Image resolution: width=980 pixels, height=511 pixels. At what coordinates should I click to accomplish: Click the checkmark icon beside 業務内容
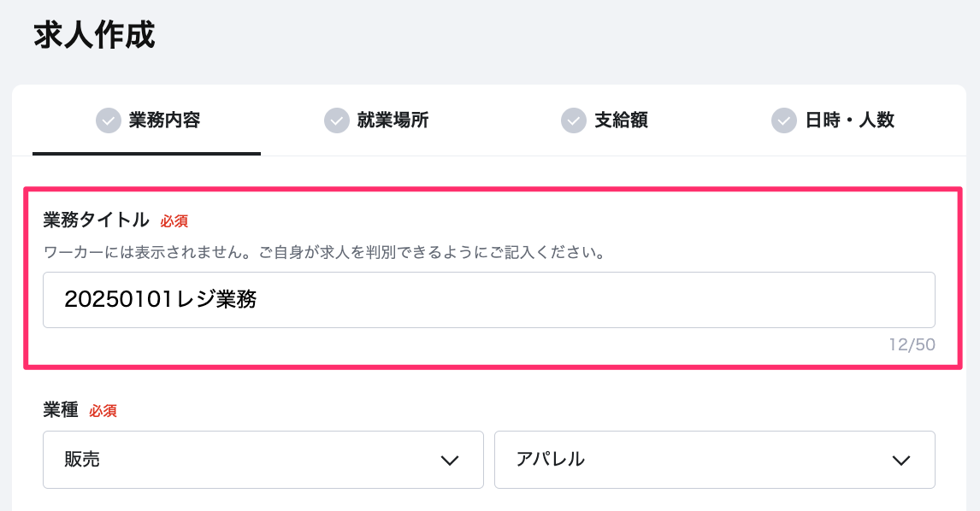(x=108, y=120)
